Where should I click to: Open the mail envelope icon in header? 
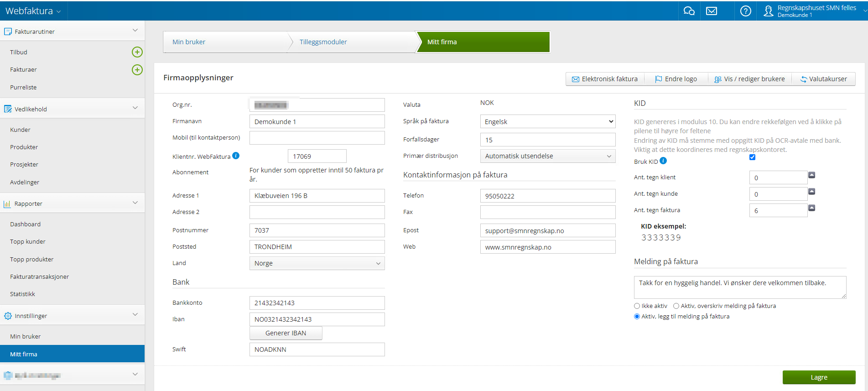click(712, 11)
